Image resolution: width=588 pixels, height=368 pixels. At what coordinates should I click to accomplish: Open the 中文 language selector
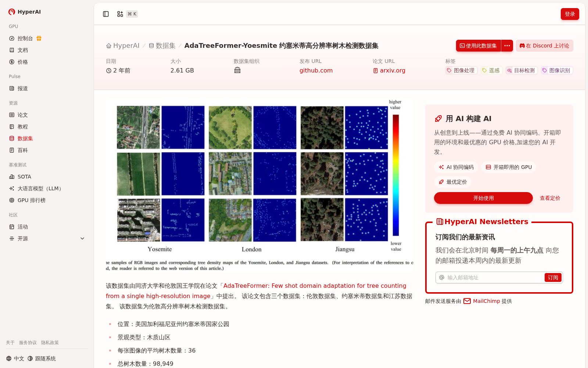point(15,358)
